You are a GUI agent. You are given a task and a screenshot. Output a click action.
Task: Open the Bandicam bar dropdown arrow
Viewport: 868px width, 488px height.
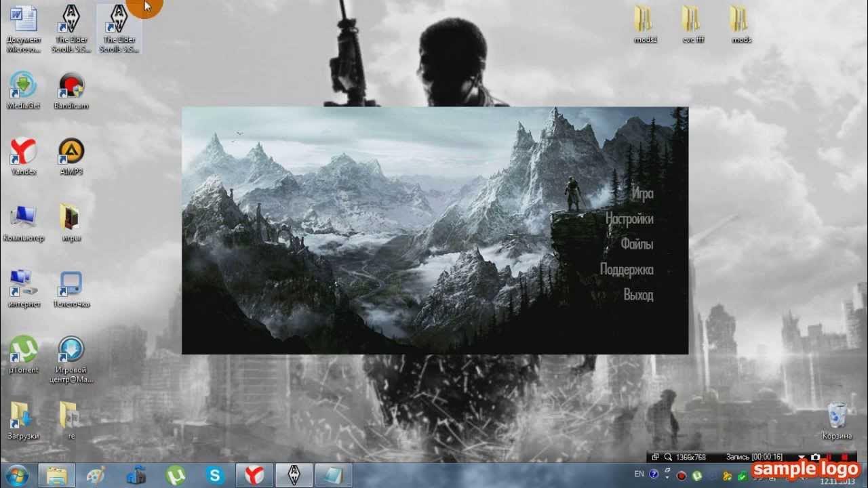802,457
